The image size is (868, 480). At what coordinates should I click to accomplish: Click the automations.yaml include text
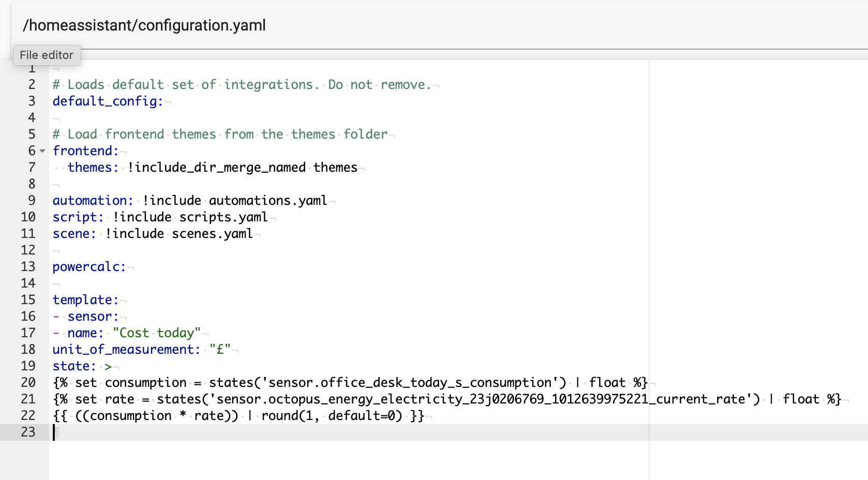pyautogui.click(x=267, y=201)
